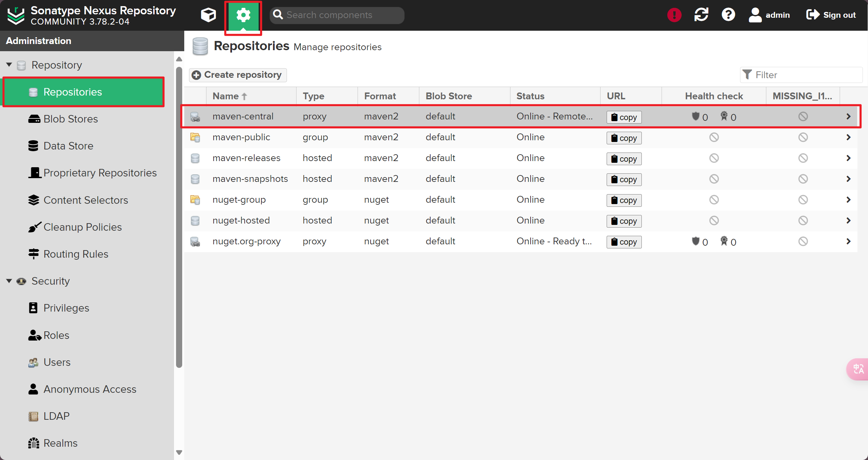
Task: Click maven-central proxy repository icon
Action: pyautogui.click(x=195, y=117)
